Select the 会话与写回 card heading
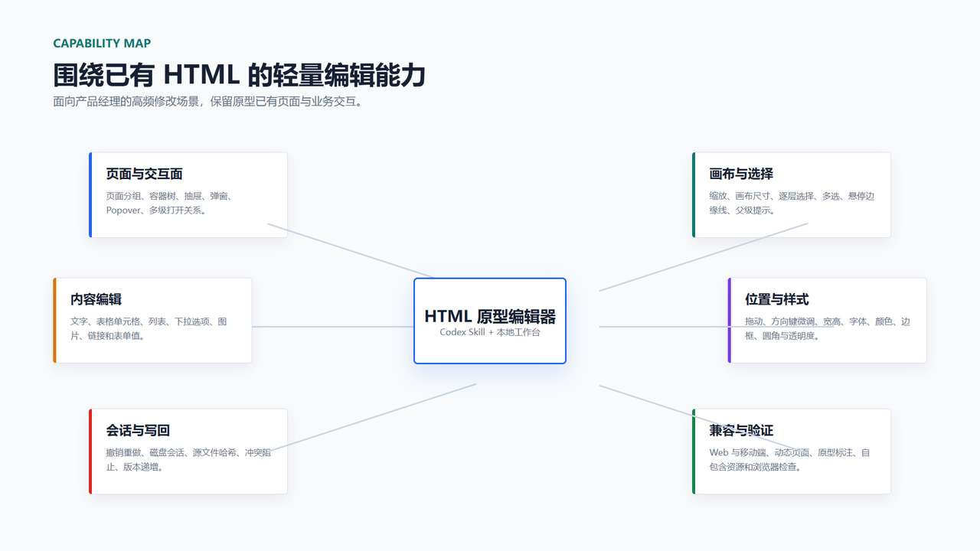This screenshot has height=551, width=980. click(x=138, y=430)
